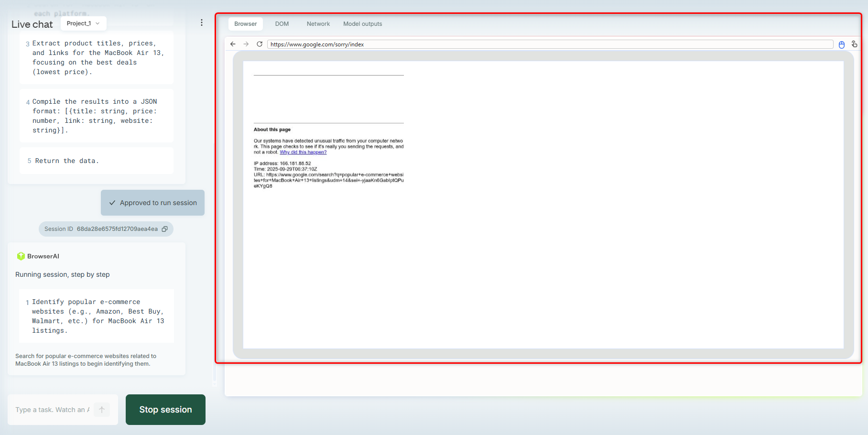Stop the running session
868x435 pixels.
(165, 410)
